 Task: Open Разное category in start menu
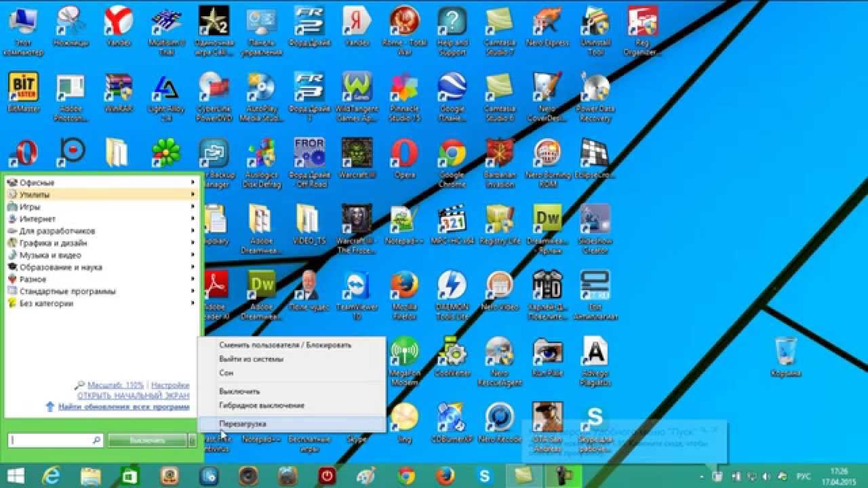click(102, 279)
